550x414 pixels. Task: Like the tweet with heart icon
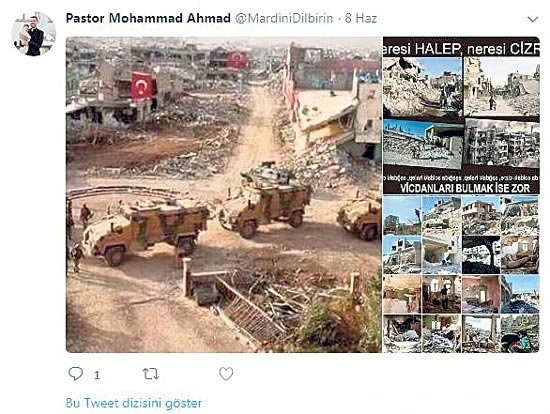point(226,374)
